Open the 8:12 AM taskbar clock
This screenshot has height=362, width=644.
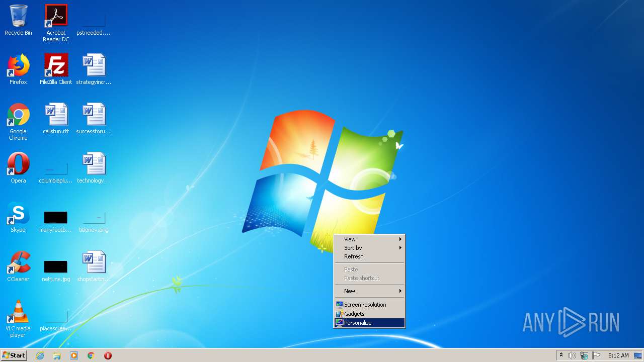(x=618, y=355)
